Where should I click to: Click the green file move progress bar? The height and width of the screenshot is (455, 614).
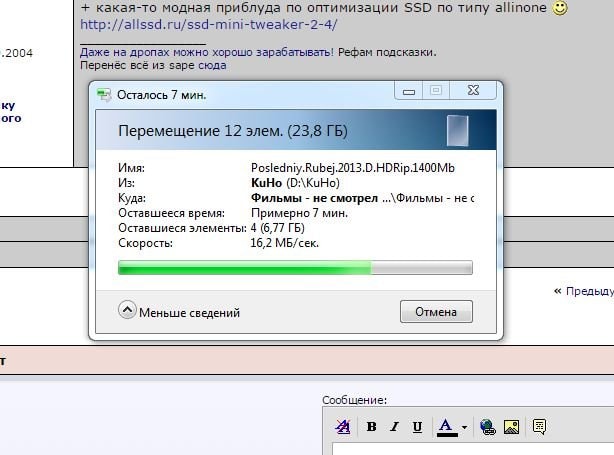click(295, 267)
